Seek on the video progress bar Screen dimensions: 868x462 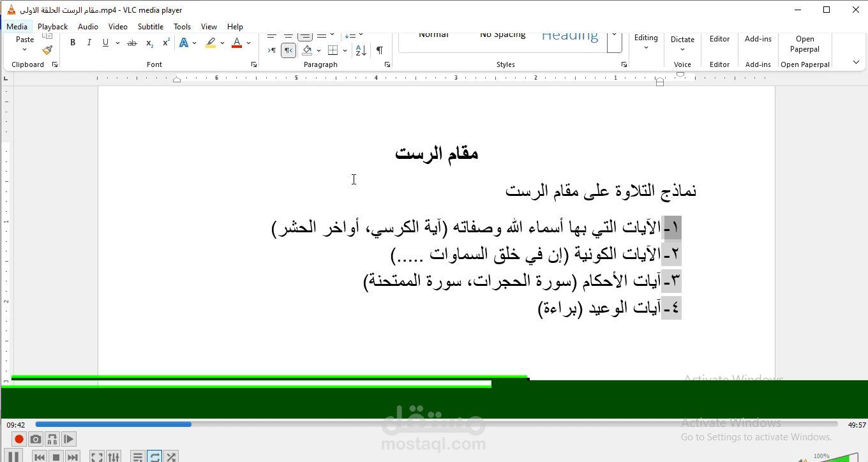(x=437, y=424)
